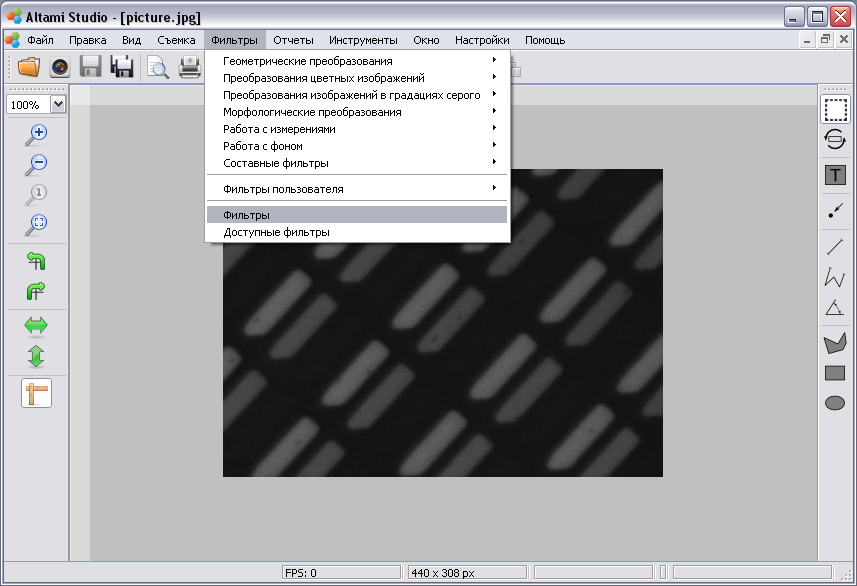Screen dimensions: 857x586
Task: Expand Геометрические преобразования submenu
Action: pyautogui.click(x=357, y=61)
